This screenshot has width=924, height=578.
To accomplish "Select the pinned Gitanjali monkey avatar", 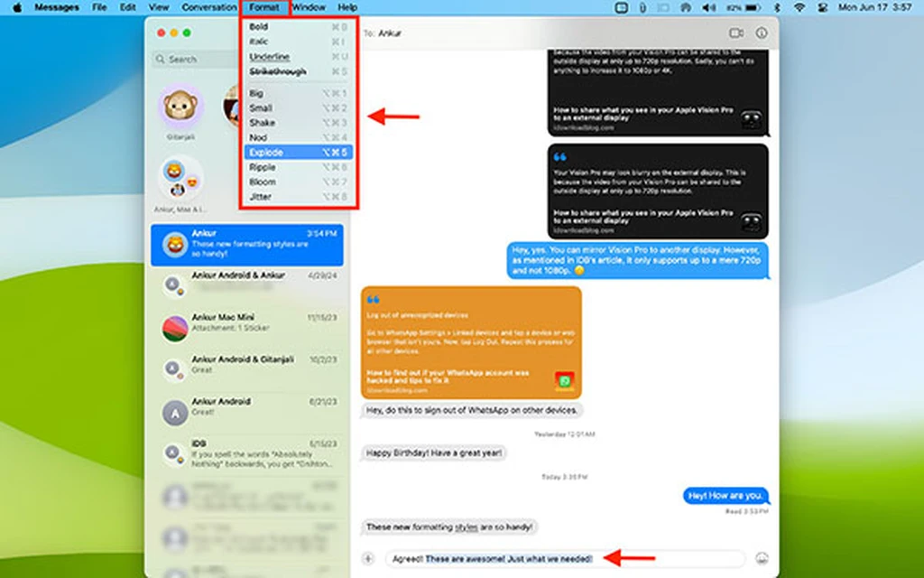I will coord(180,107).
